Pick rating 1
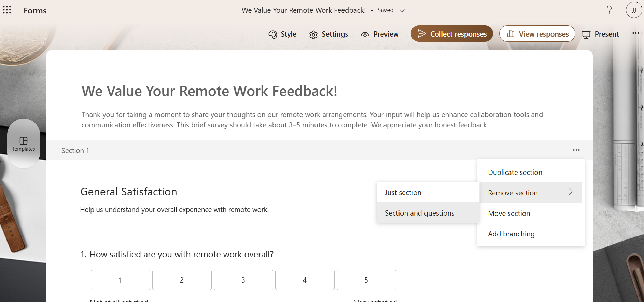Viewport: 644px width, 302px height. [x=120, y=280]
